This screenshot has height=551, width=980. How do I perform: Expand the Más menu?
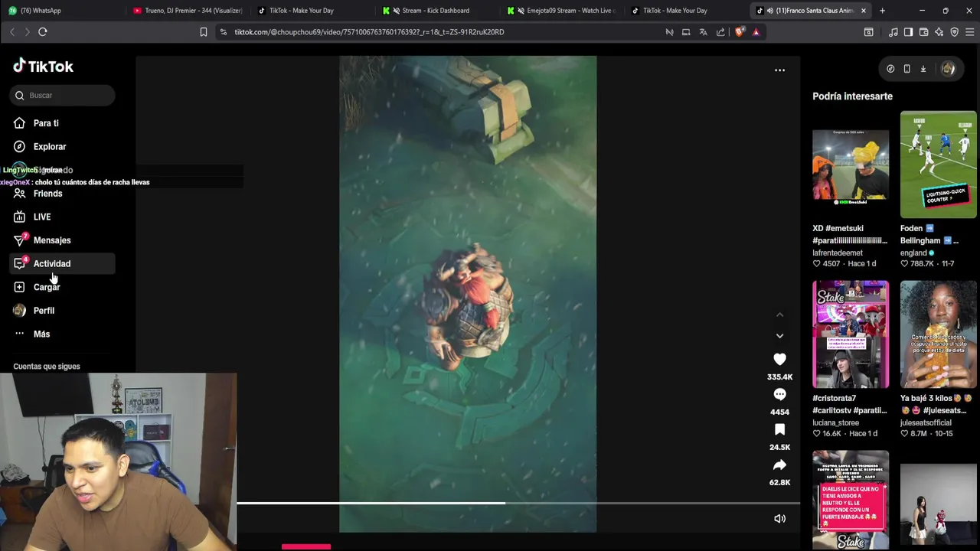pyautogui.click(x=63, y=334)
